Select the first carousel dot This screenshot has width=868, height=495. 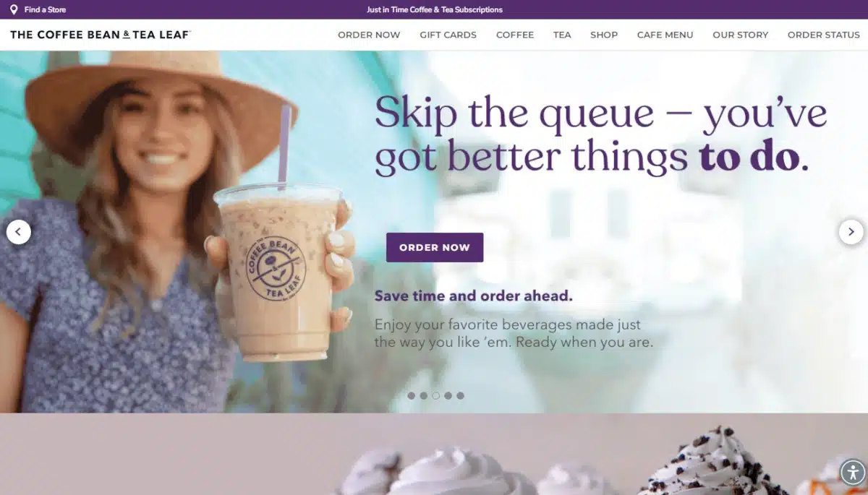click(412, 395)
